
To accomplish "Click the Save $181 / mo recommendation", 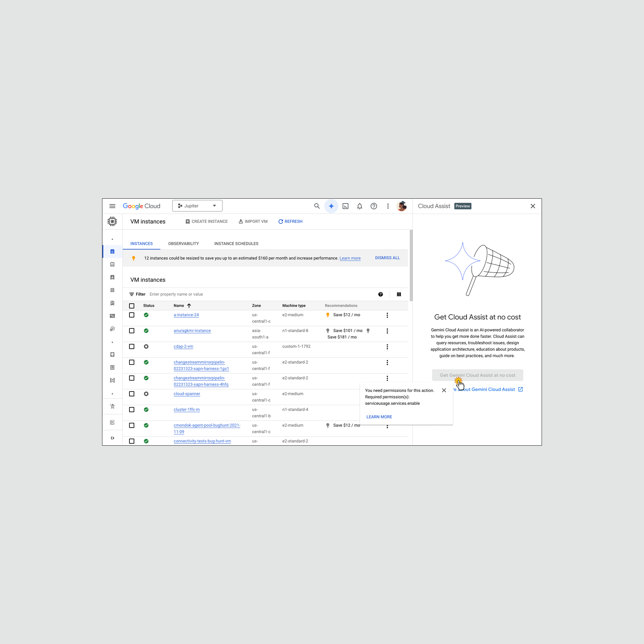I will click(342, 337).
